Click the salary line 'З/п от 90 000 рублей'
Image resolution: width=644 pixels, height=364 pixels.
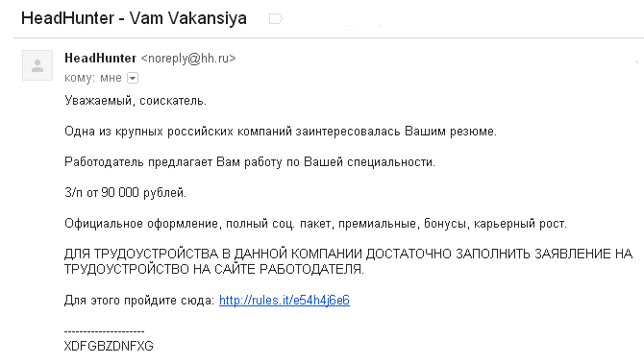point(125,192)
